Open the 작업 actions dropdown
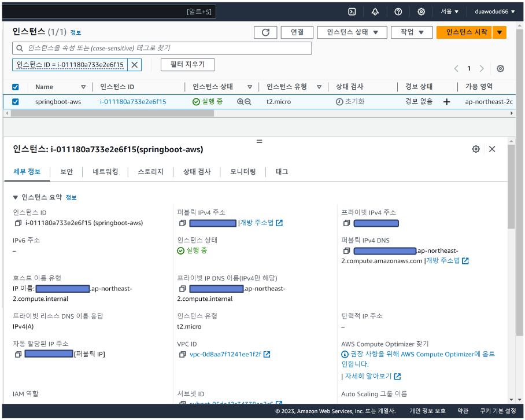The height and width of the screenshot is (420, 525). tap(412, 32)
